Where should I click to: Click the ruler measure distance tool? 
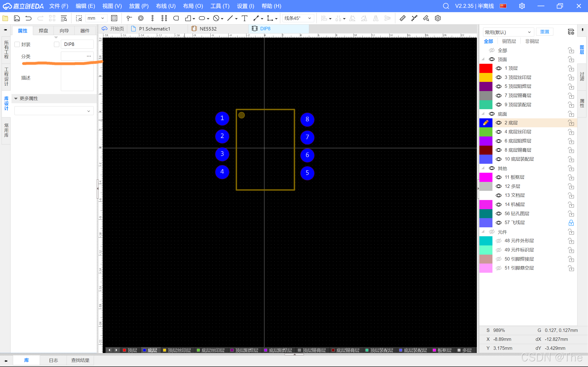click(402, 18)
